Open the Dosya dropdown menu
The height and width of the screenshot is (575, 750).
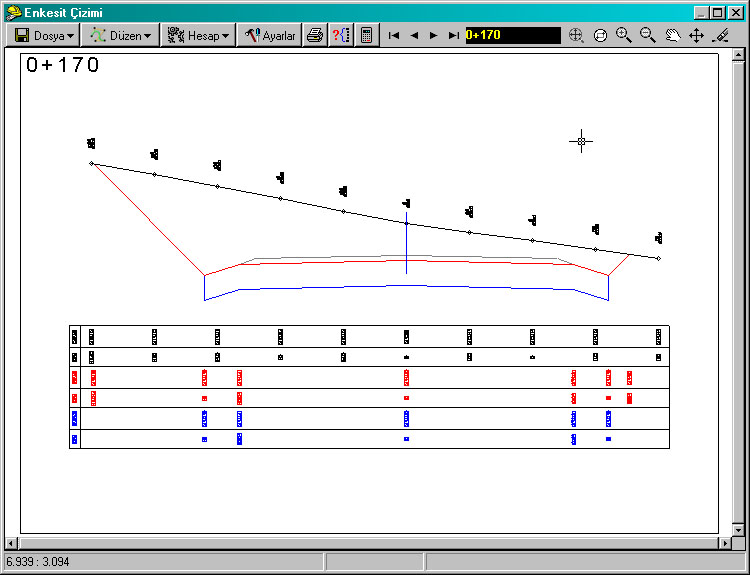[x=44, y=35]
